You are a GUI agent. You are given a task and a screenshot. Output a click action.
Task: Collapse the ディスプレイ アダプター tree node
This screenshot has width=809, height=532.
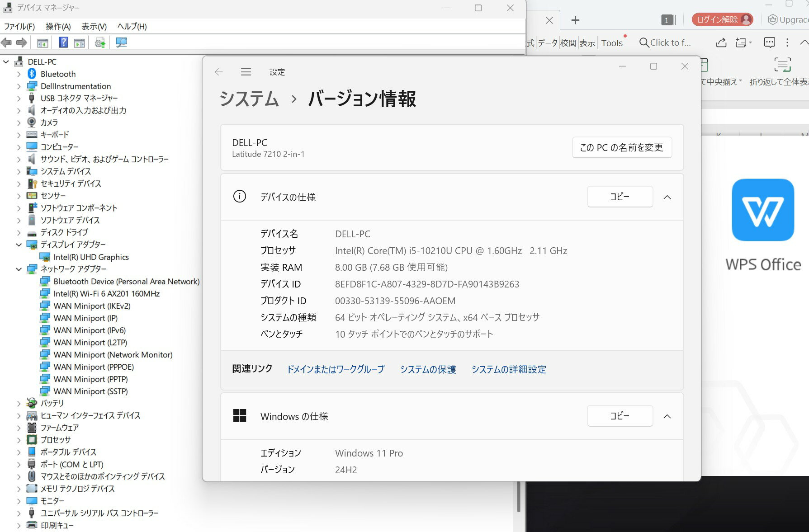click(19, 245)
